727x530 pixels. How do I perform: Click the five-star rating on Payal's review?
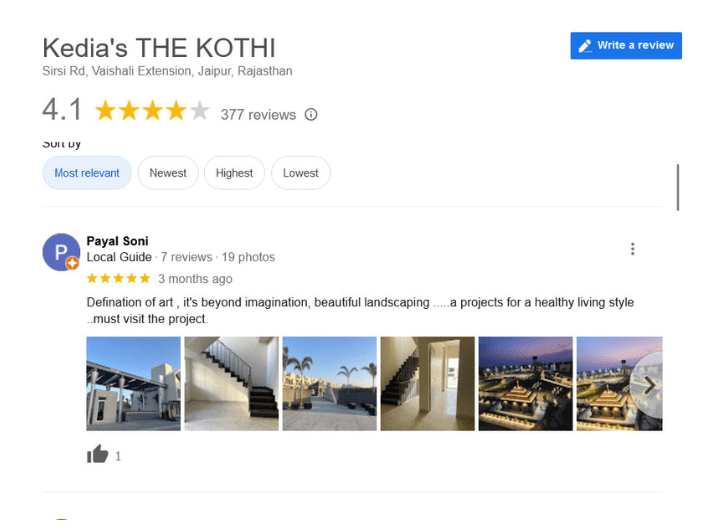119,278
